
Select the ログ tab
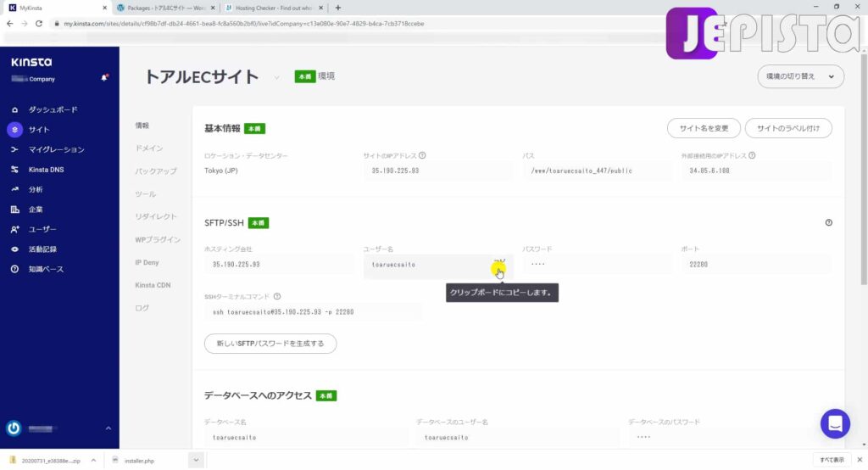pos(142,308)
